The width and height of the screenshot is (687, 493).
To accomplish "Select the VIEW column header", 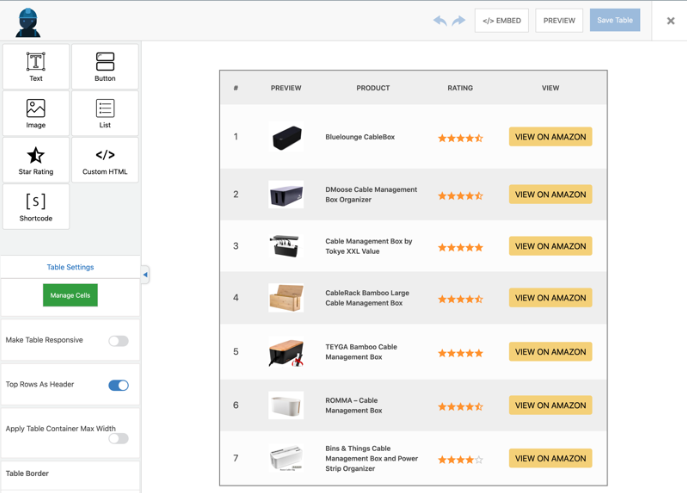I will tap(550, 88).
